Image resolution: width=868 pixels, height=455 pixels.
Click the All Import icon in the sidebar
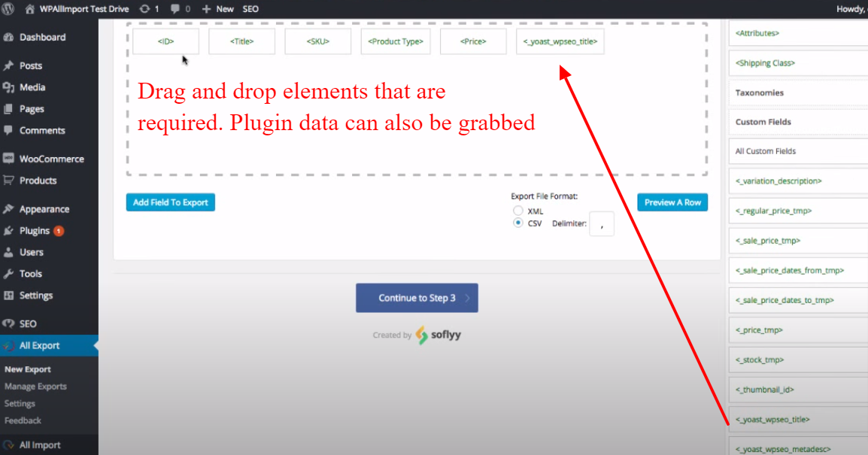[8, 444]
